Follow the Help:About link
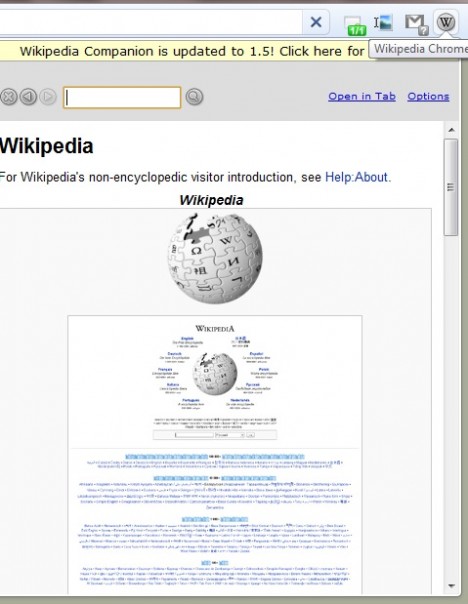468x604 pixels. point(356,177)
